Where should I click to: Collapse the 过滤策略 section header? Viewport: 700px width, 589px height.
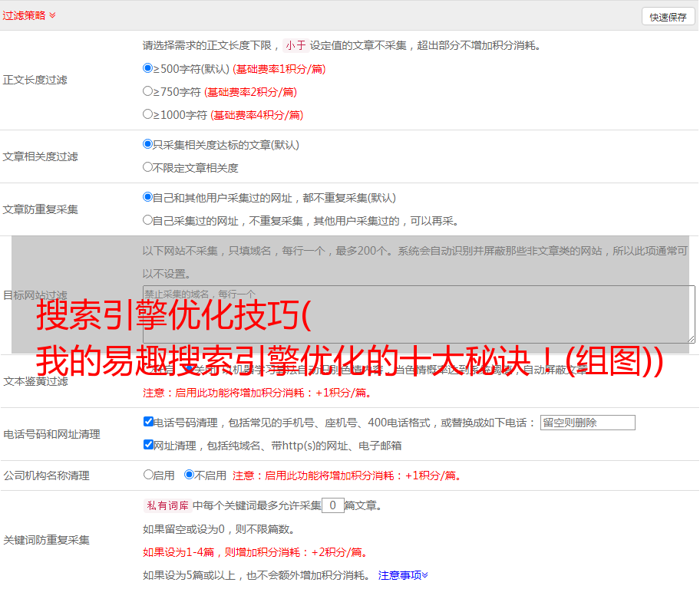click(29, 15)
